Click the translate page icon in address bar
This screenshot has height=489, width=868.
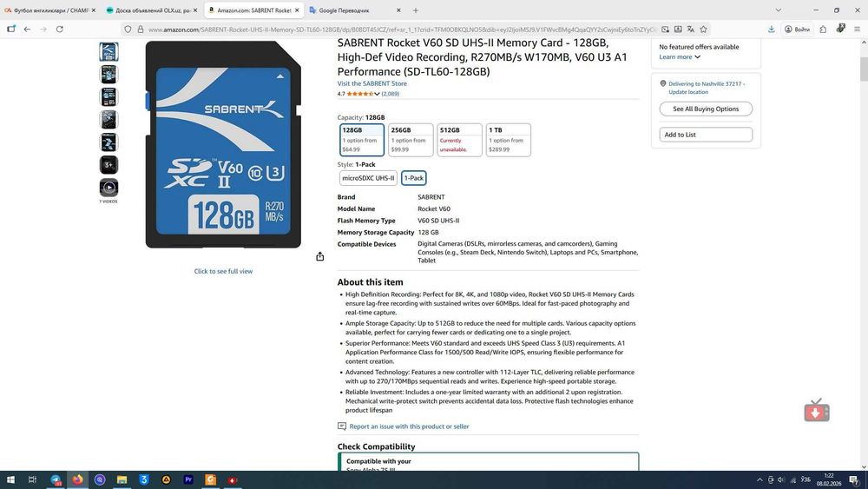691,29
